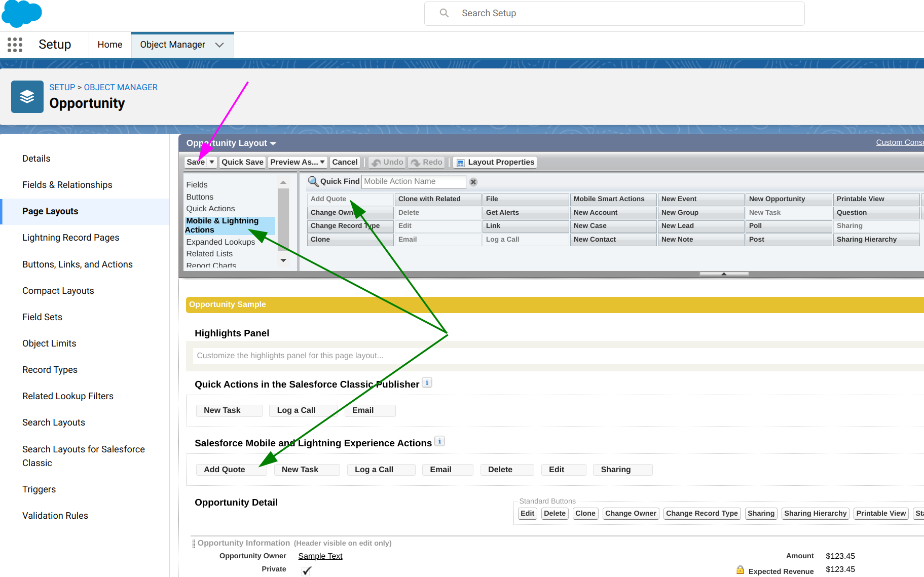Click the Cancel button
Image resolution: width=924 pixels, height=577 pixels.
pyautogui.click(x=345, y=162)
